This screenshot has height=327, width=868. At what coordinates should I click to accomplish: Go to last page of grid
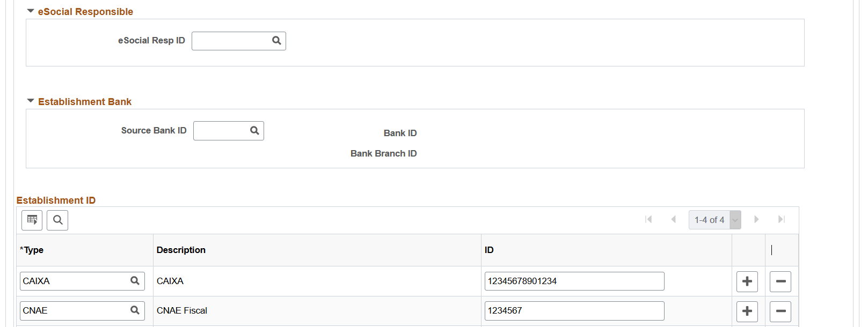tap(782, 219)
